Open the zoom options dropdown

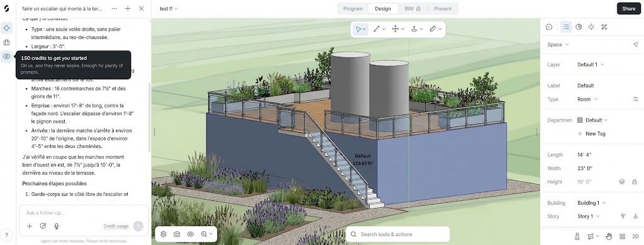tap(206, 234)
